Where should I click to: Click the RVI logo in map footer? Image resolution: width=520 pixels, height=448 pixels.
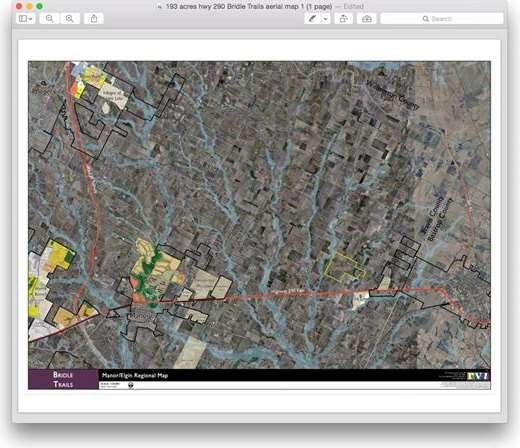(478, 376)
